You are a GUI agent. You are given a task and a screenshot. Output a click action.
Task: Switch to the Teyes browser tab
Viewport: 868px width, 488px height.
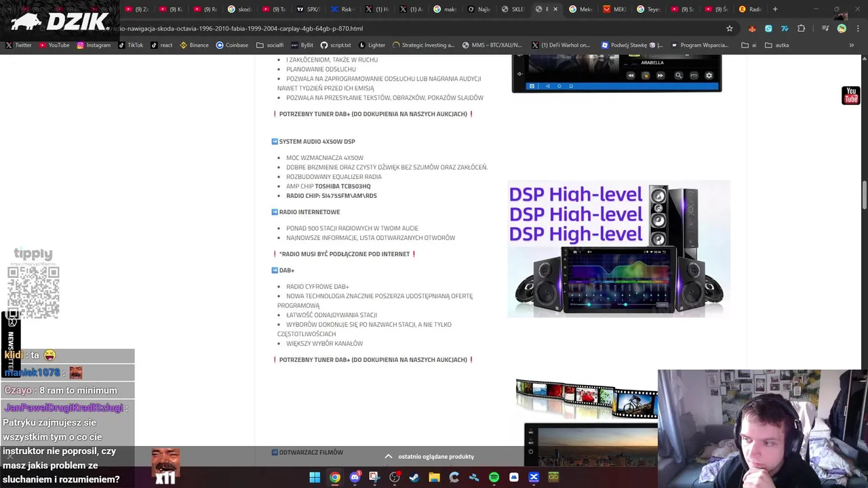649,9
